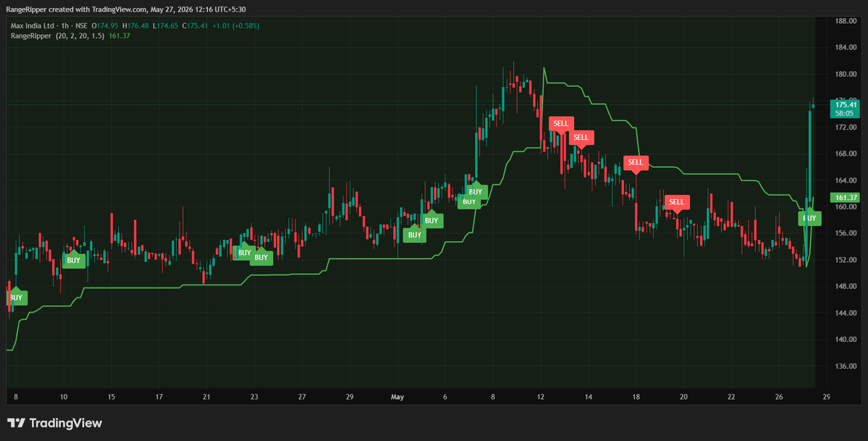This screenshot has height=441, width=868.
Task: Click the 152.00 price axis label
Action: [846, 260]
